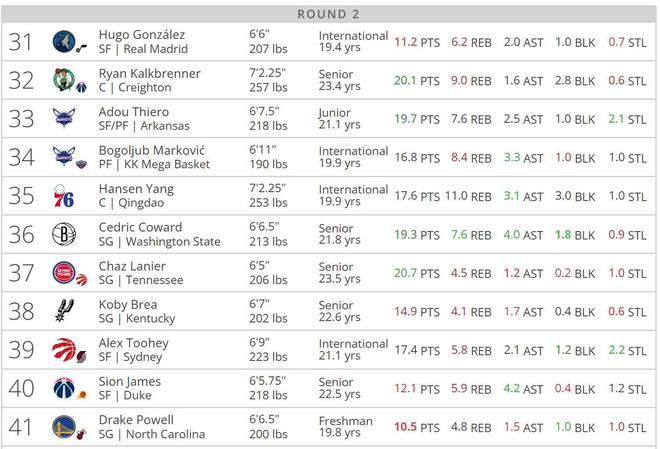Click the San Antonio Spurs logo at pick 38

coord(64,312)
